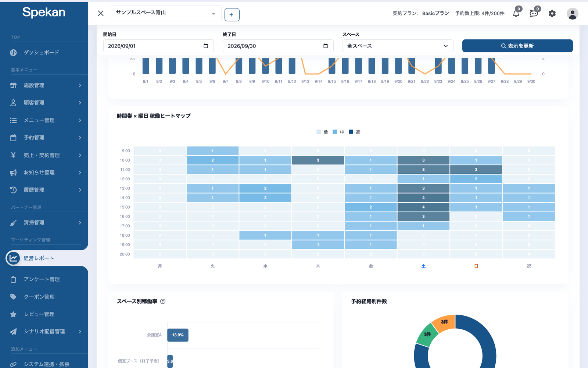Click the レビュー管理 star icon
Viewport: 588px width, 368px height.
coord(13,314)
